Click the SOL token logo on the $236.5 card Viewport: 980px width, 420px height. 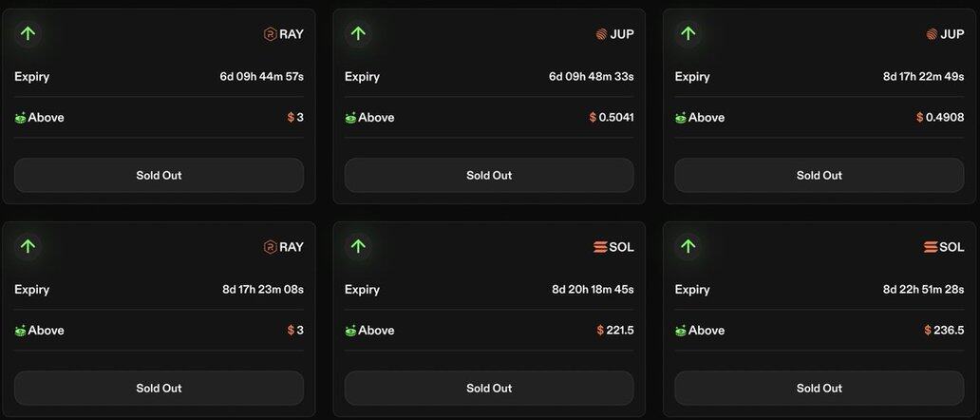(x=930, y=247)
